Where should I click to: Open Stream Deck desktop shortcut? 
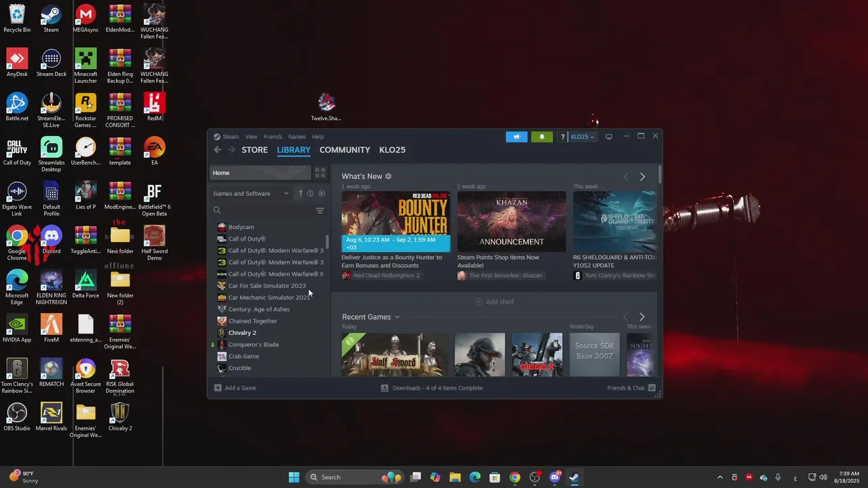click(51, 63)
